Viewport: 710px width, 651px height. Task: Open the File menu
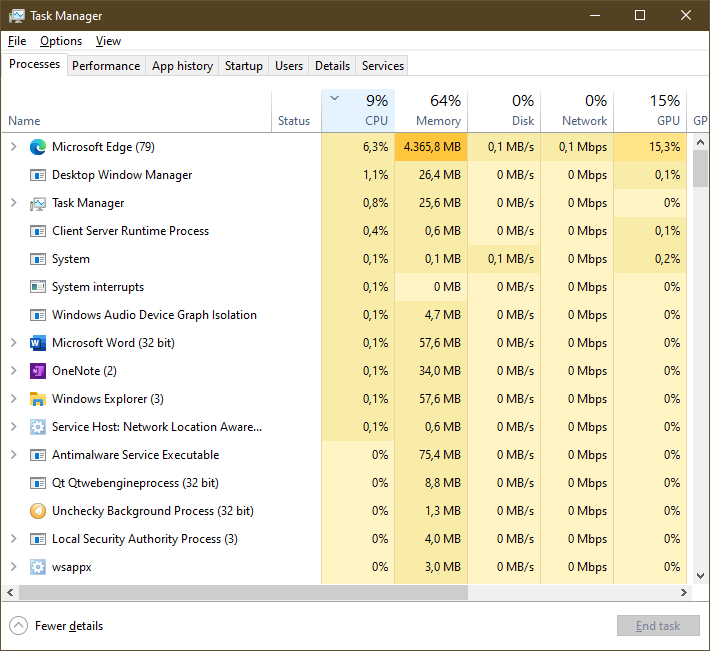click(17, 41)
